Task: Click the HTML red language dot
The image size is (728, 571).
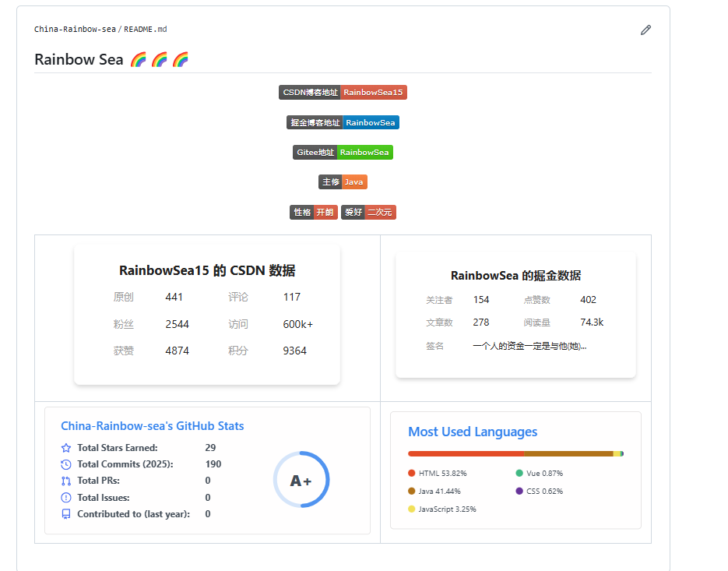Action: click(411, 473)
